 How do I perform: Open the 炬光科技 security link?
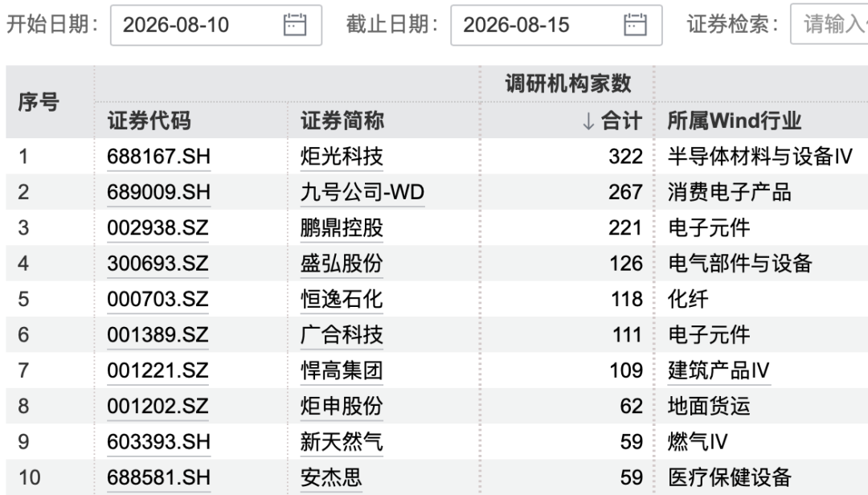pos(342,157)
